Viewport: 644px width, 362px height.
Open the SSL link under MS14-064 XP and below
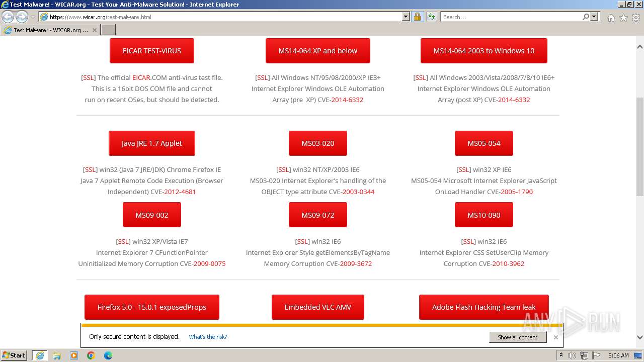[x=263, y=77]
